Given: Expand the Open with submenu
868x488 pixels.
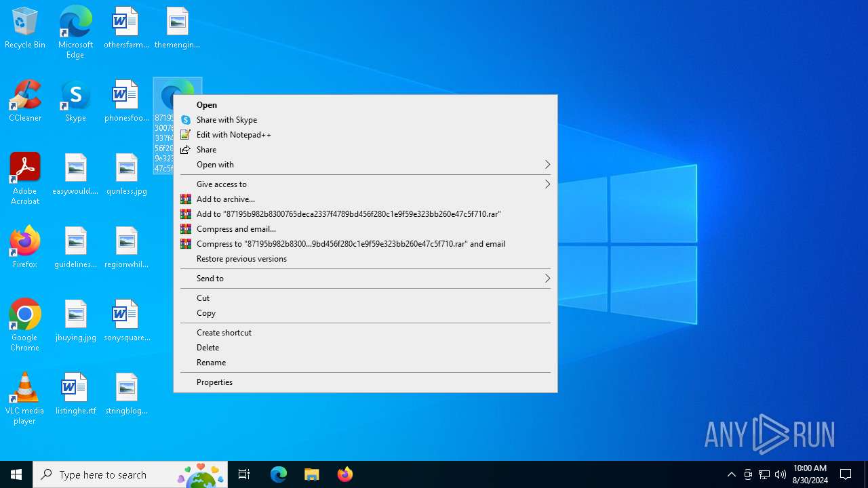Looking at the screenshot, I should [x=366, y=165].
